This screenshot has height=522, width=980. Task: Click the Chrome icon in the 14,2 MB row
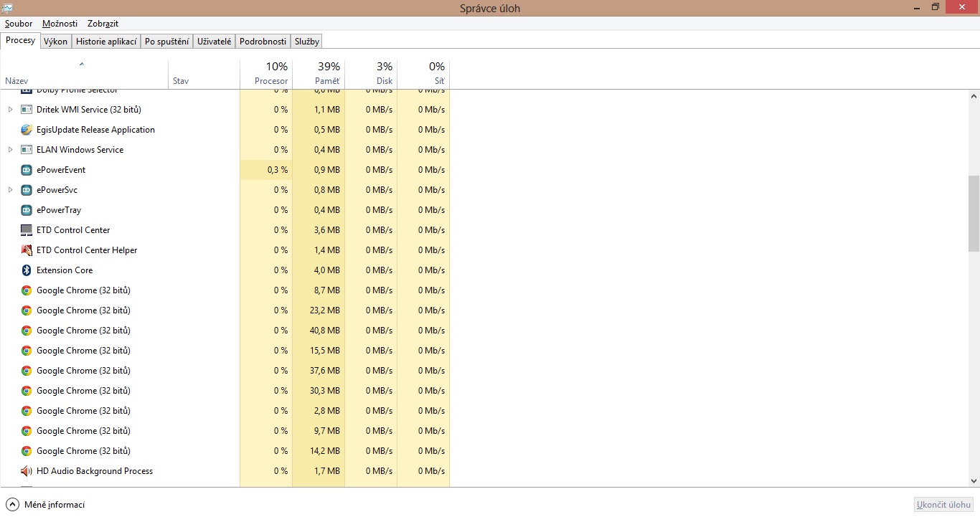point(27,451)
